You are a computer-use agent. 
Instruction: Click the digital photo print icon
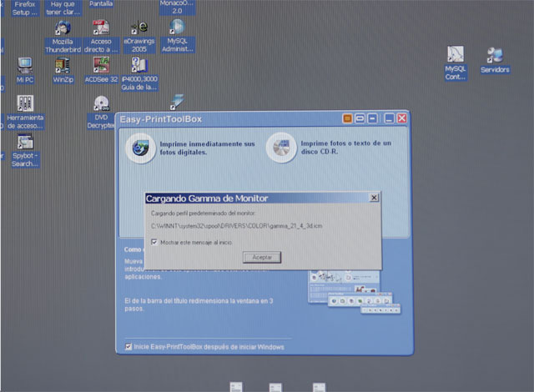coord(136,148)
